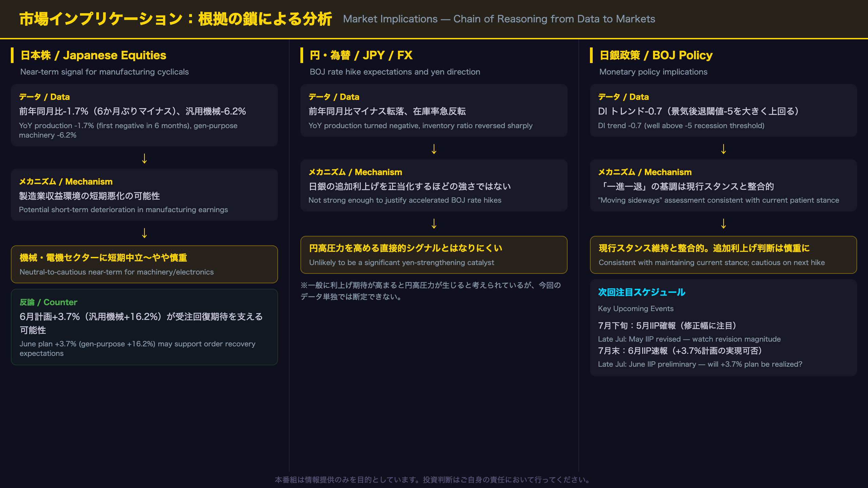
Task: Select the 日本株 / Japanese Equities heading
Action: 93,55
